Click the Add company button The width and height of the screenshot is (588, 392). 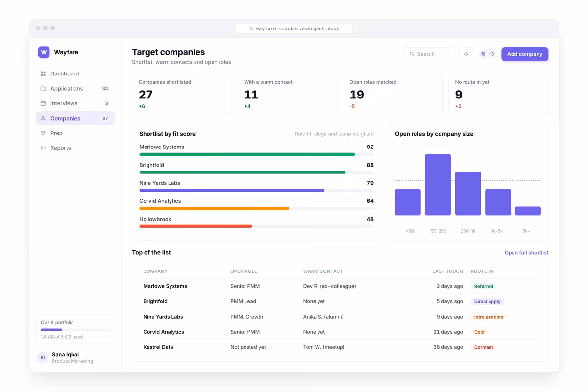525,54
